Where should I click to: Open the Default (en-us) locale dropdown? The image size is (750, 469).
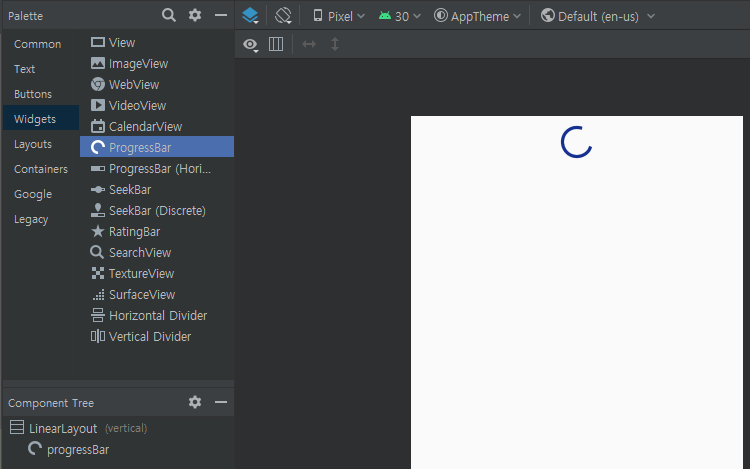(x=597, y=16)
